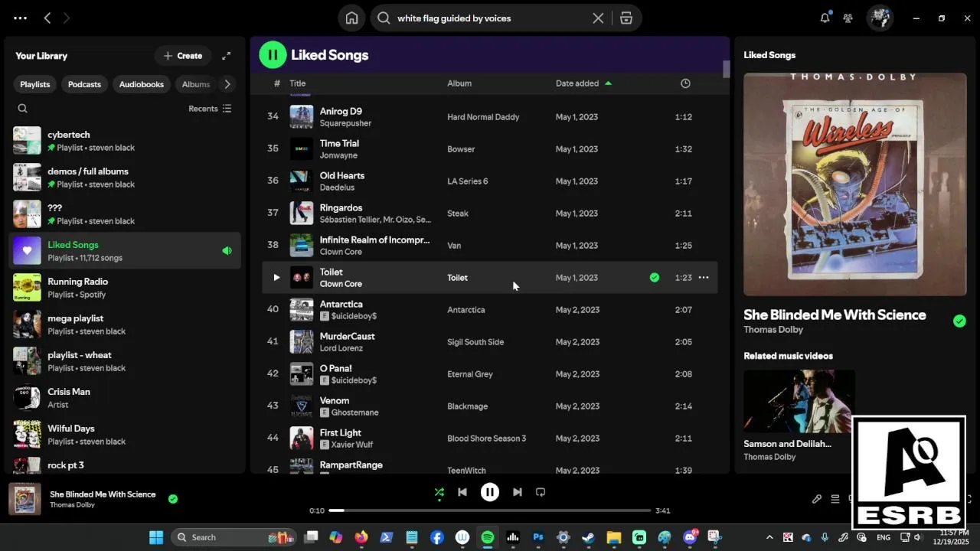Click the Create button in Your Library
Viewport: 980px width, 551px height.
coord(182,56)
